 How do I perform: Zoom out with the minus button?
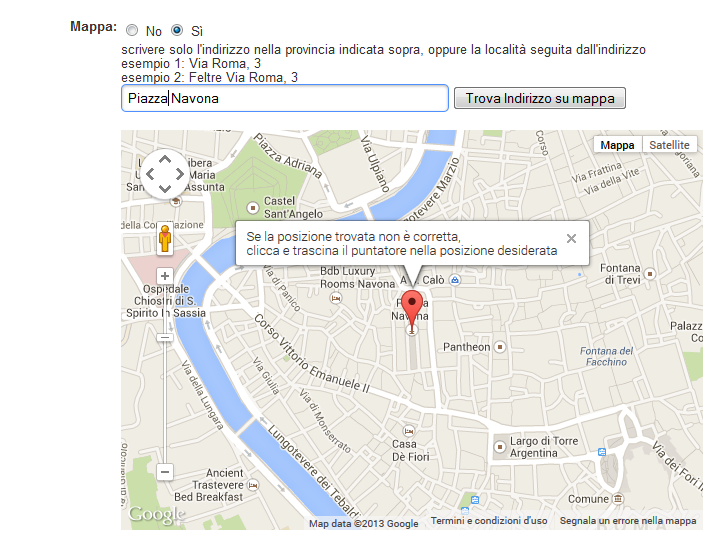tap(165, 472)
